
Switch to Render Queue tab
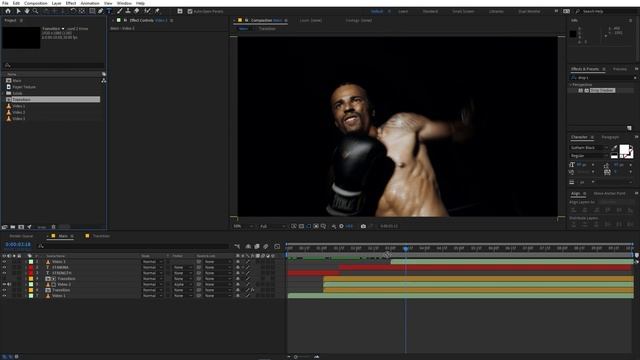click(x=21, y=236)
